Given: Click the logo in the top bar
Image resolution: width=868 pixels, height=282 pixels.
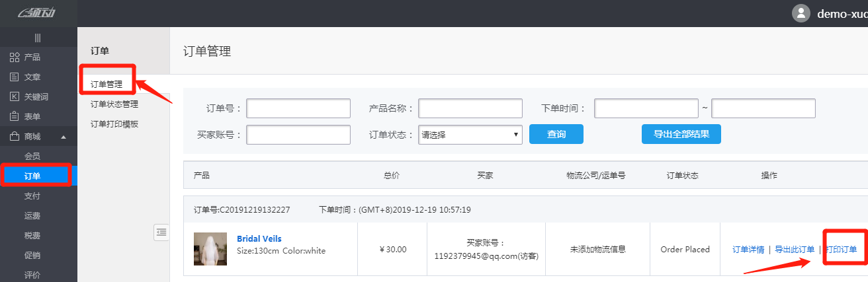Looking at the screenshot, I should [x=38, y=13].
